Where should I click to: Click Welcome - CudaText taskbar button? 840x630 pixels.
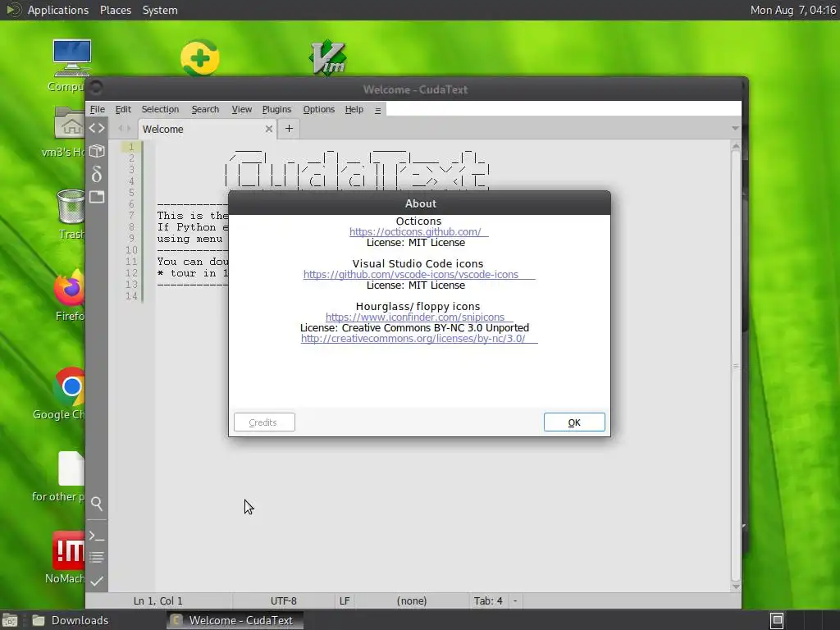click(235, 620)
